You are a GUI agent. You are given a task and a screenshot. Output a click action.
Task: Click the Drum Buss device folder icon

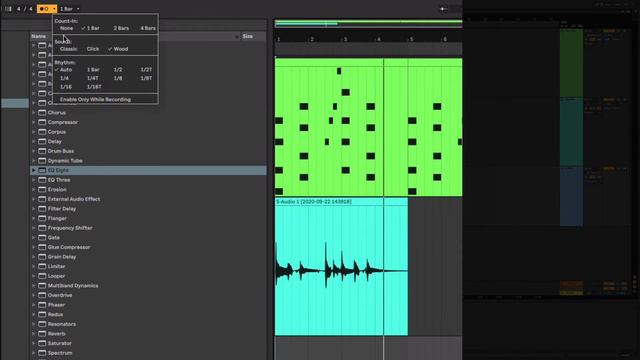42,151
